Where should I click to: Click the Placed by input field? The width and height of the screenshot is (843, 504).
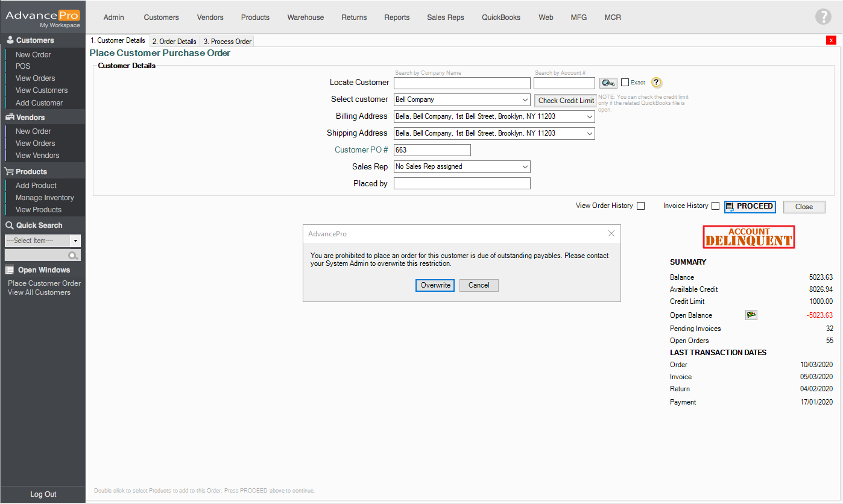coord(462,183)
